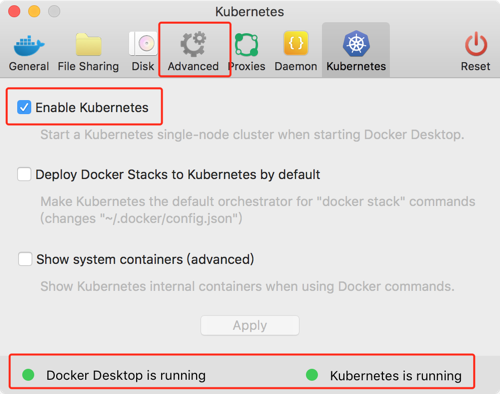500x394 pixels.
Task: Minimize the window with yellow button
Action: (x=34, y=11)
